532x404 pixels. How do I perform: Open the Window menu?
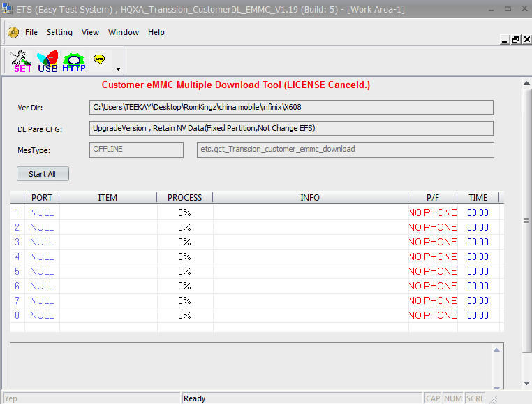(x=124, y=32)
